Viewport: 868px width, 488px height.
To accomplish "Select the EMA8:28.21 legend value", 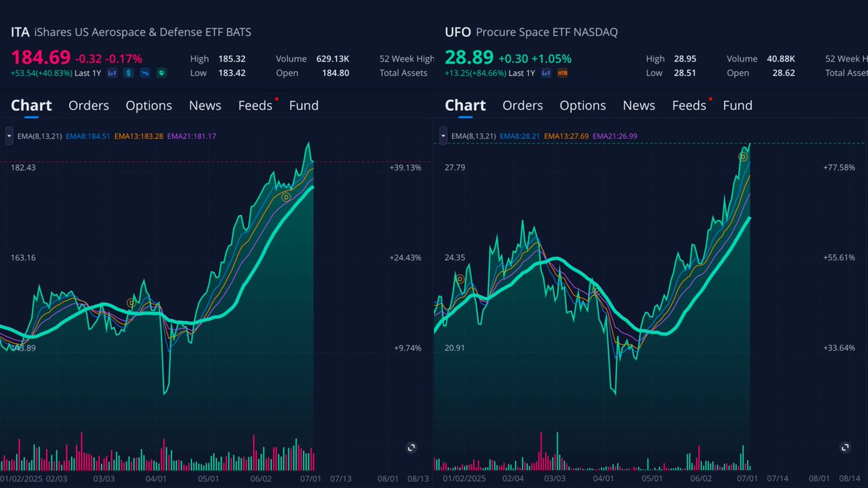I will (520, 136).
